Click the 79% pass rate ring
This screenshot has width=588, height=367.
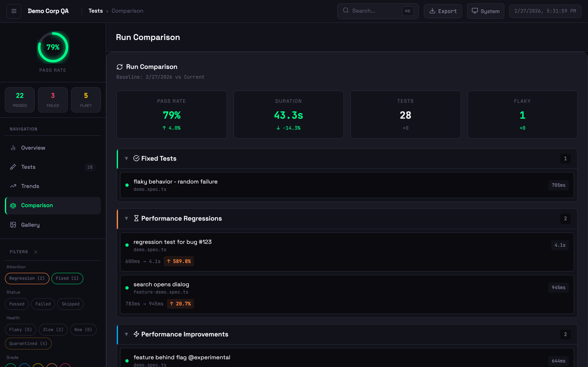tap(53, 47)
